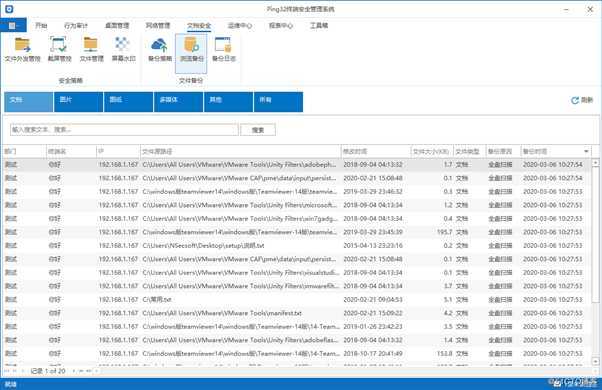Sort by the 文件大小(KB) column header

pyautogui.click(x=432, y=151)
